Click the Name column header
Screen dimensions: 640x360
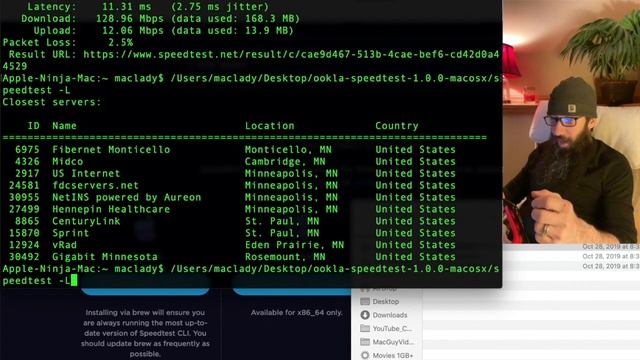tap(64, 126)
